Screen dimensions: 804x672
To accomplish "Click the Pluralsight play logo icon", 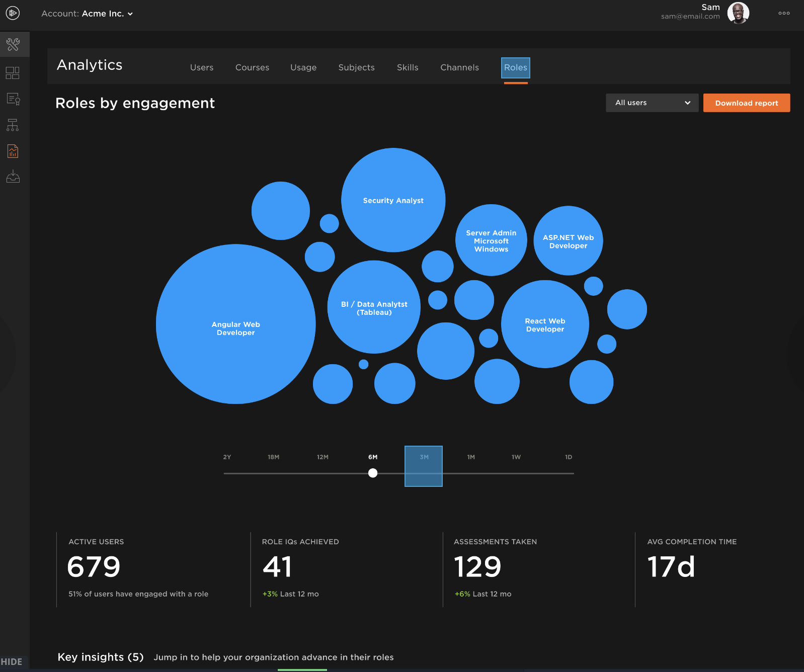I will 13,13.
